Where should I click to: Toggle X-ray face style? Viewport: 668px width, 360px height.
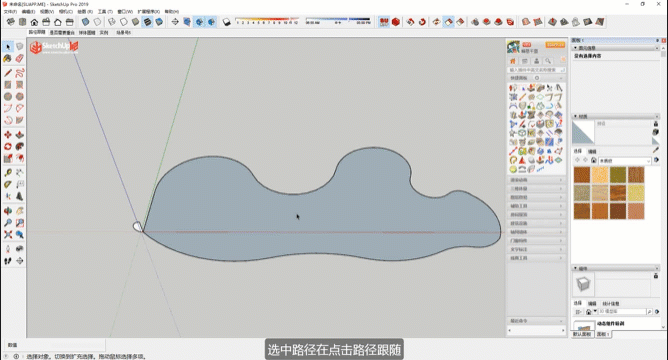pos(86,22)
